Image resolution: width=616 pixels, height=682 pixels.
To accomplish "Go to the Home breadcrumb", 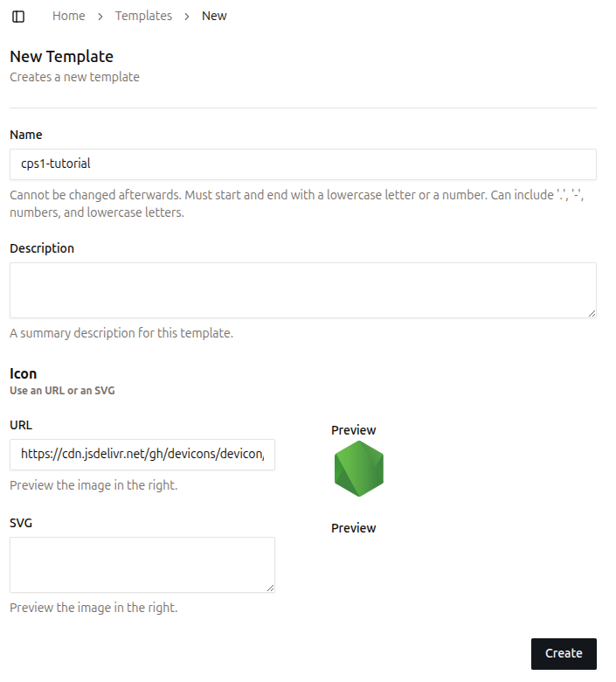I will pos(69,17).
